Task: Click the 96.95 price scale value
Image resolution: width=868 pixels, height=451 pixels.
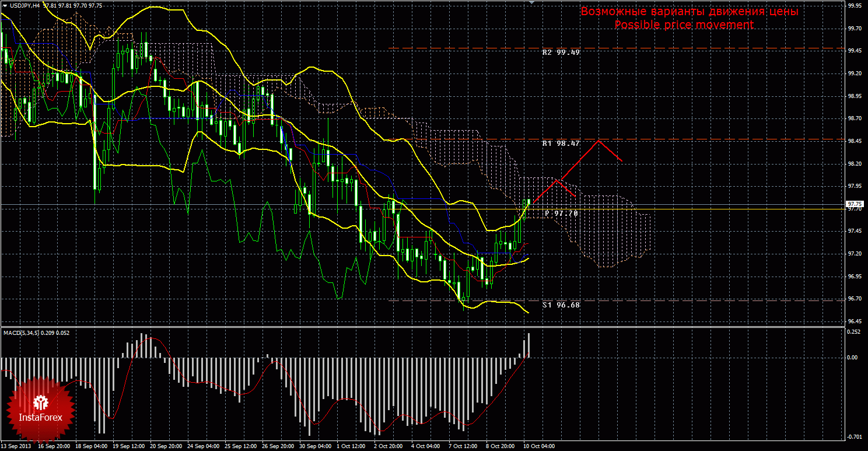Action: [x=854, y=277]
